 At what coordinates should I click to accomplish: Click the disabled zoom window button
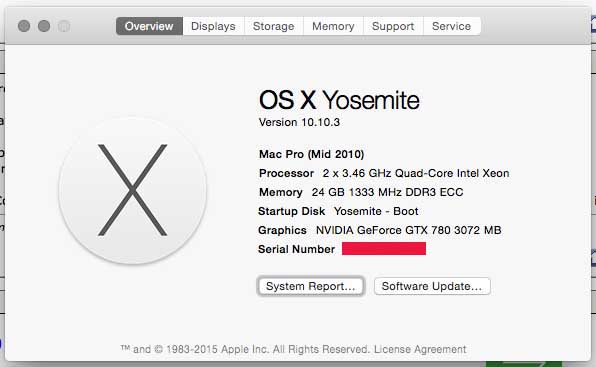[64, 26]
